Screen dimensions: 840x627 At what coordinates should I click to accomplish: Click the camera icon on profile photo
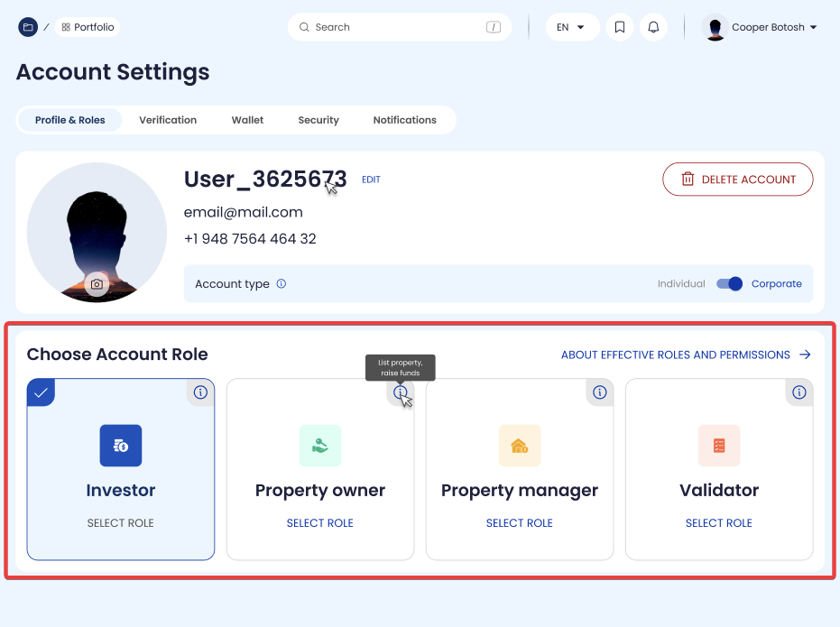tap(97, 284)
